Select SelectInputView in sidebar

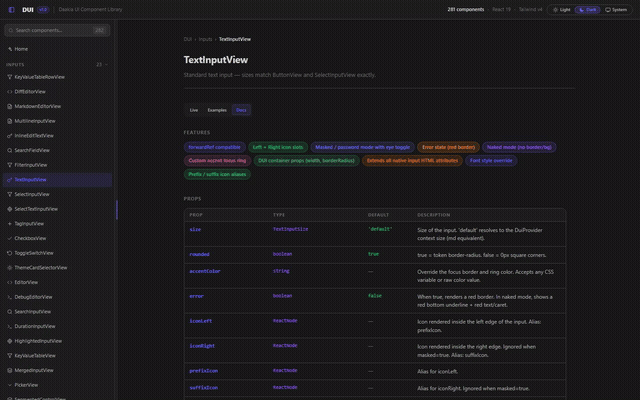tap(57, 194)
